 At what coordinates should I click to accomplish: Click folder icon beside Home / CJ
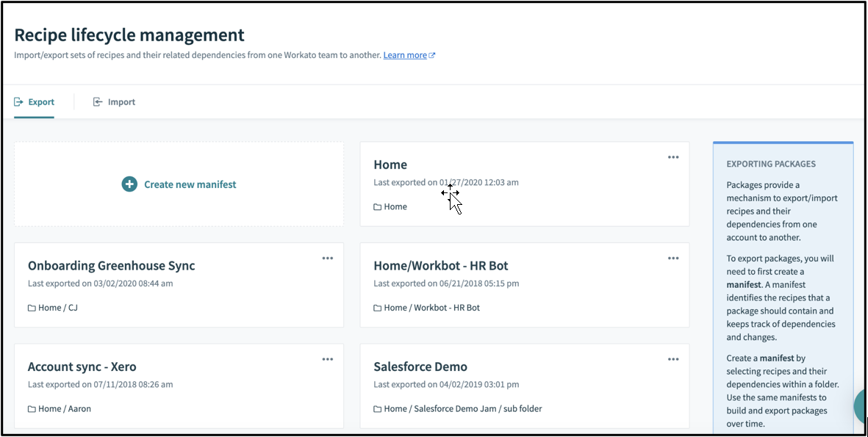[32, 308]
